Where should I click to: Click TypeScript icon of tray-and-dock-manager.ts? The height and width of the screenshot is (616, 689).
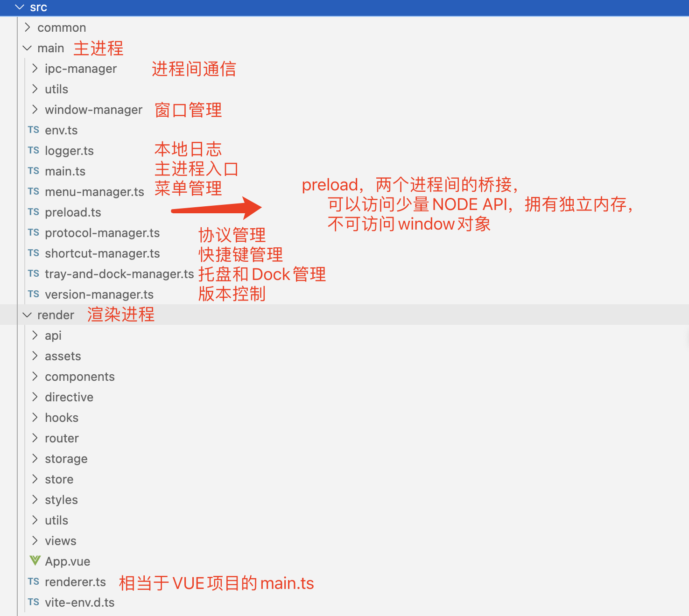coord(34,273)
